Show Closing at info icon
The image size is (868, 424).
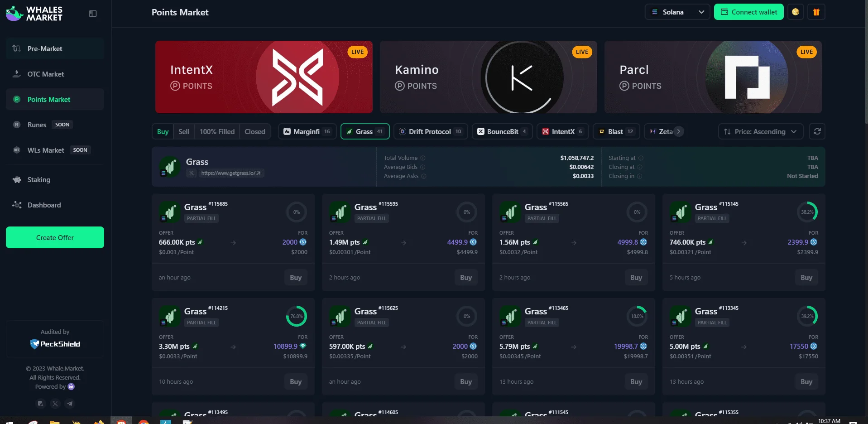point(640,167)
